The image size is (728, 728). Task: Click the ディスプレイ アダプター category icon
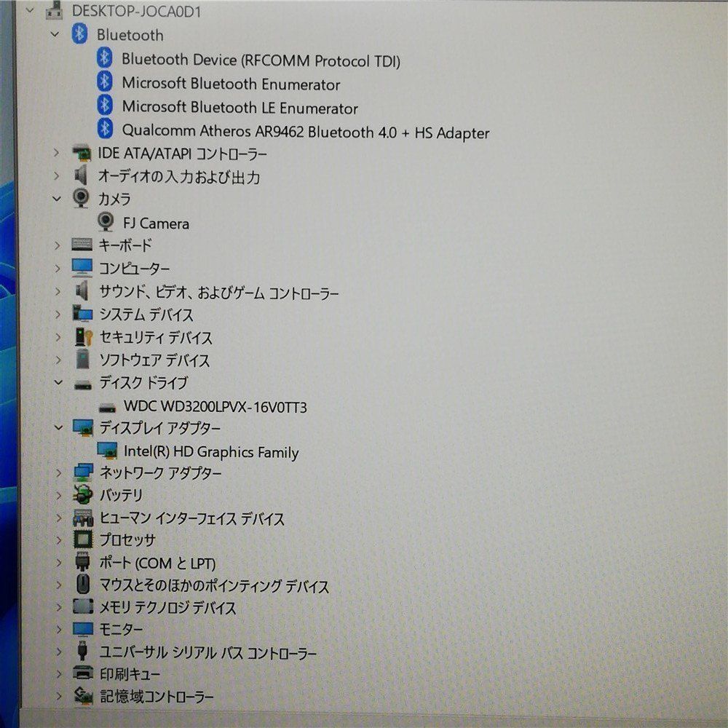pos(83,427)
